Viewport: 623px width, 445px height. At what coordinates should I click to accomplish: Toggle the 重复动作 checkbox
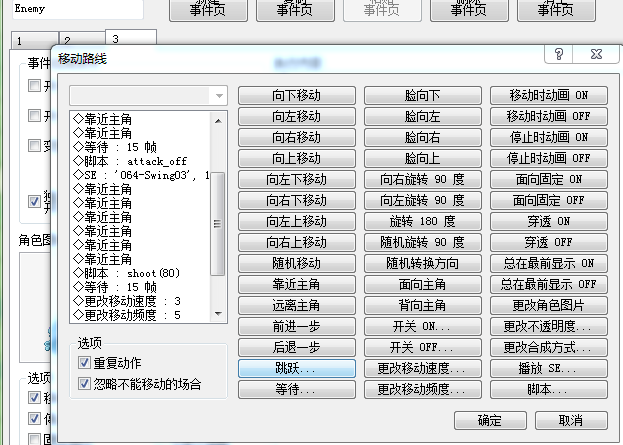click(x=84, y=362)
